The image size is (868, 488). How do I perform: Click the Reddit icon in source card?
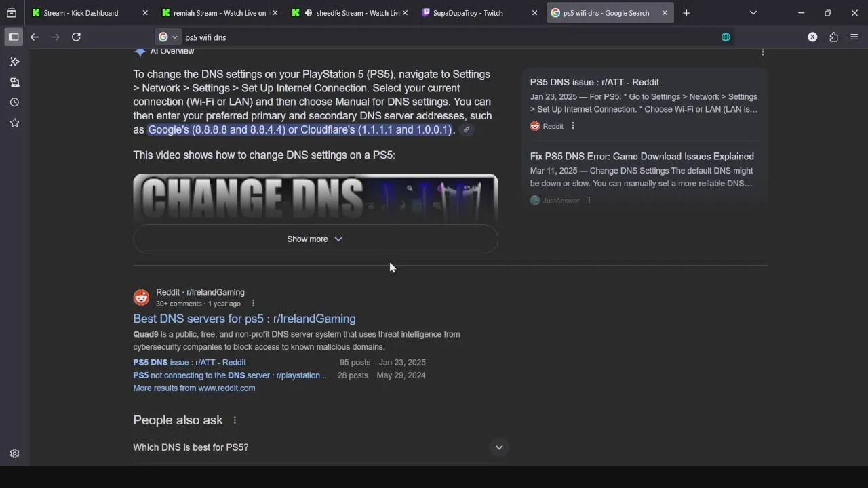click(535, 126)
